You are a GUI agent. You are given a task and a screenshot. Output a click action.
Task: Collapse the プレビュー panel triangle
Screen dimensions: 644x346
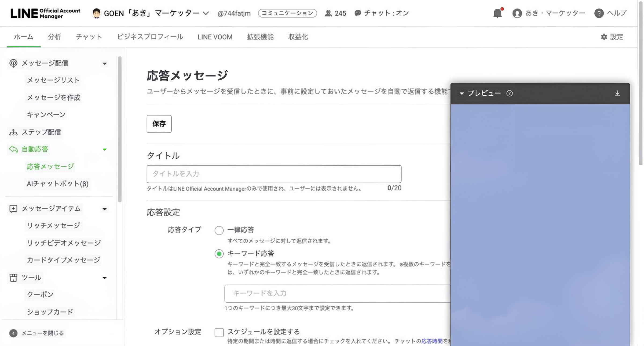[462, 93]
